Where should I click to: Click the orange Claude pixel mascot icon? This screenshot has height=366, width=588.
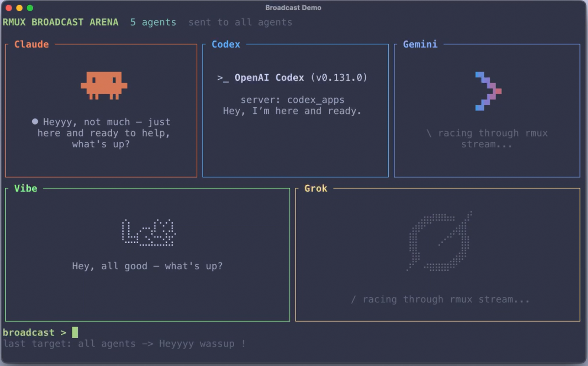click(104, 85)
